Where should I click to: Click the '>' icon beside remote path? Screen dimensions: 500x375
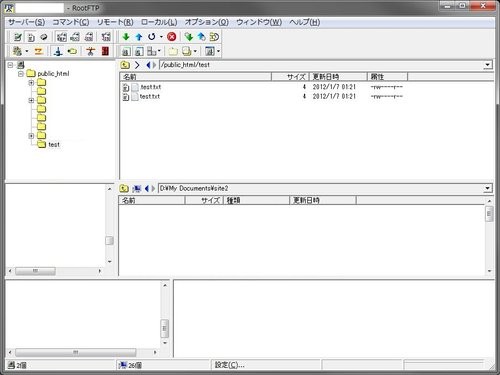[x=137, y=65]
